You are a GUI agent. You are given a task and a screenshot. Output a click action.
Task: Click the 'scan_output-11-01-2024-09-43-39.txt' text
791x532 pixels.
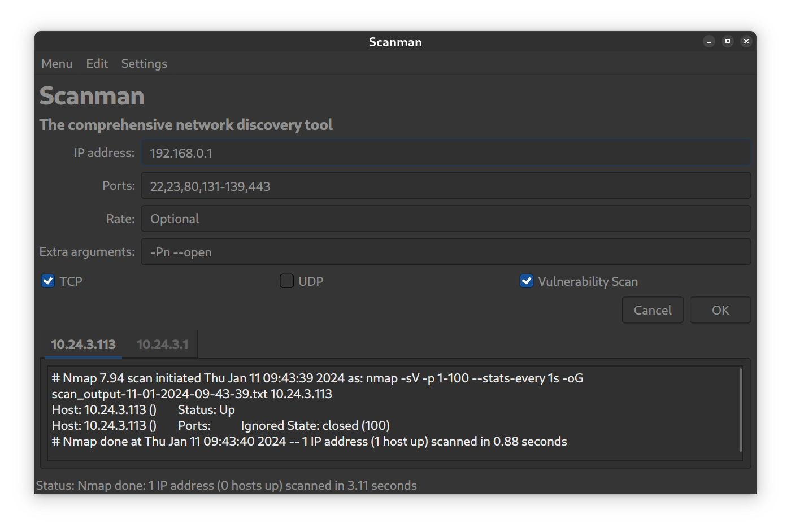click(x=159, y=394)
